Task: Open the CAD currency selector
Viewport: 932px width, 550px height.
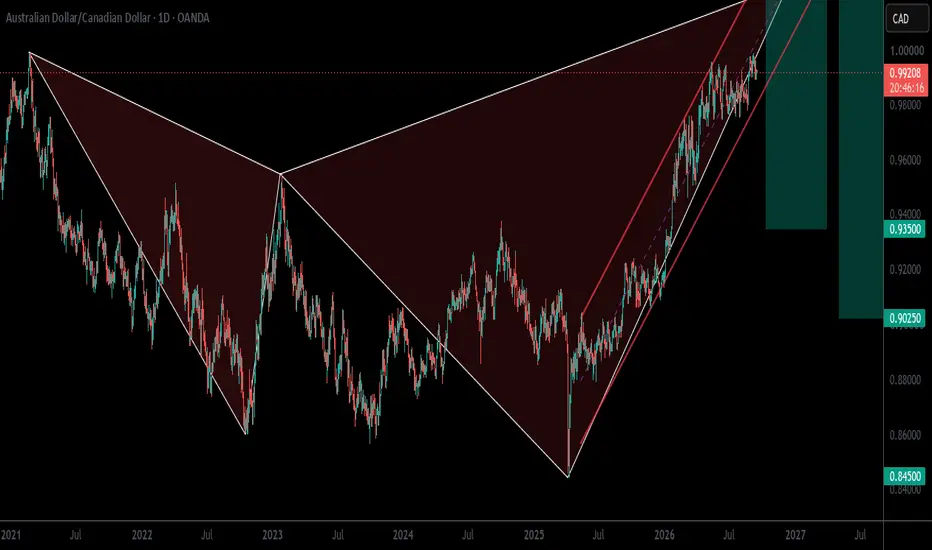Action: (907, 18)
